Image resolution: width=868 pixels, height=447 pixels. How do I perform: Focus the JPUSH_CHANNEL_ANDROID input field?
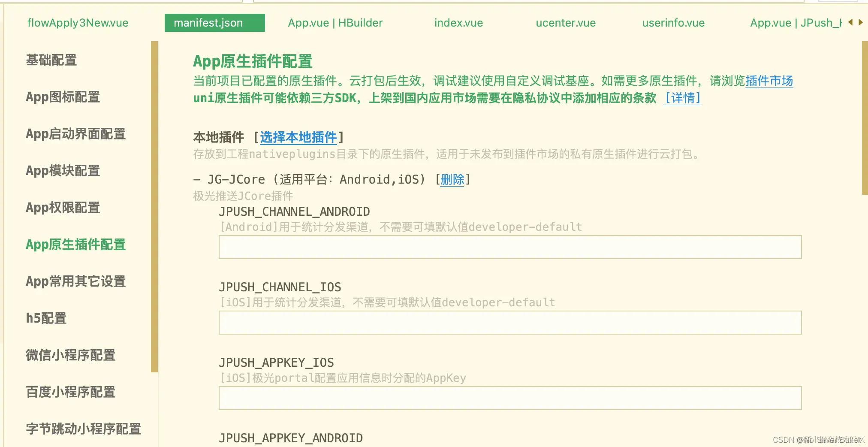click(510, 247)
